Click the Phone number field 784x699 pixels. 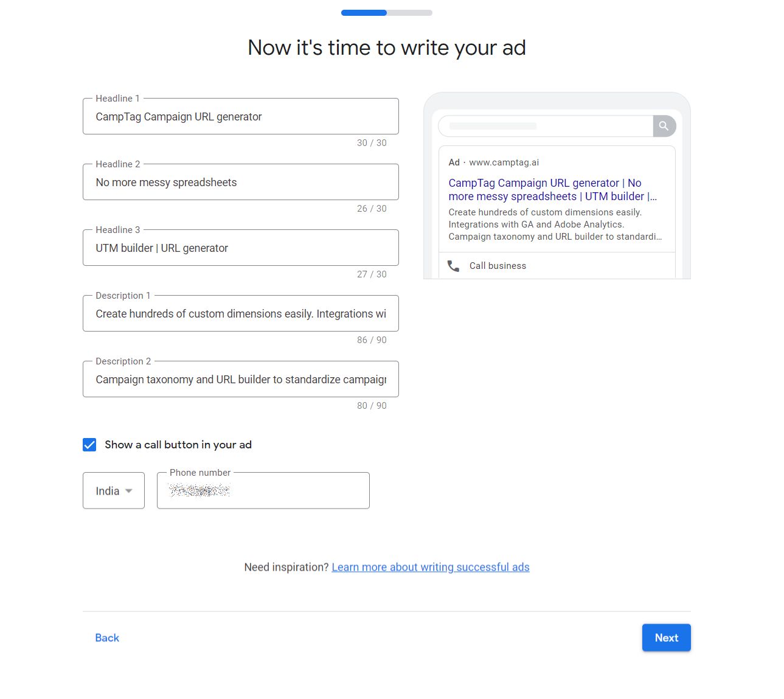[x=263, y=490]
